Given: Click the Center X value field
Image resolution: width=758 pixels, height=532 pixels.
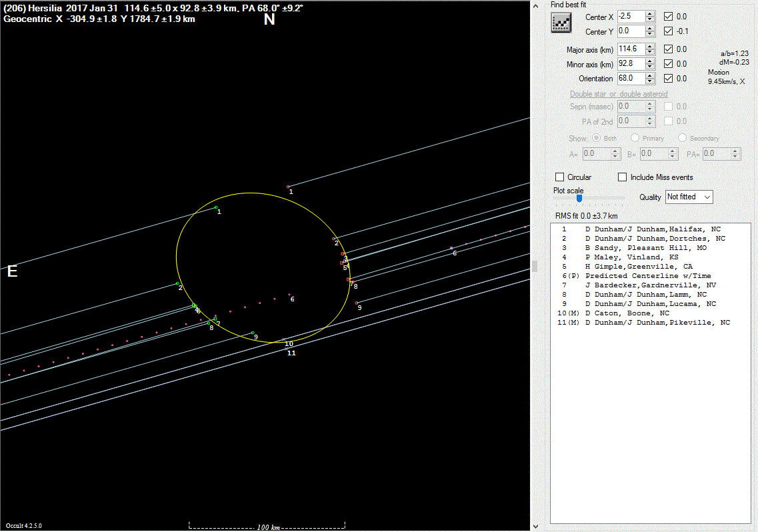Looking at the screenshot, I should (x=631, y=17).
